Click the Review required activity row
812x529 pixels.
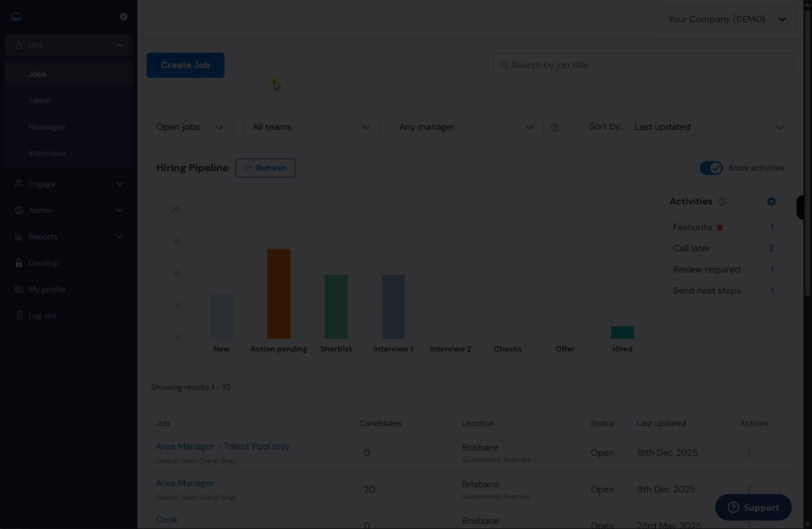[723, 270]
